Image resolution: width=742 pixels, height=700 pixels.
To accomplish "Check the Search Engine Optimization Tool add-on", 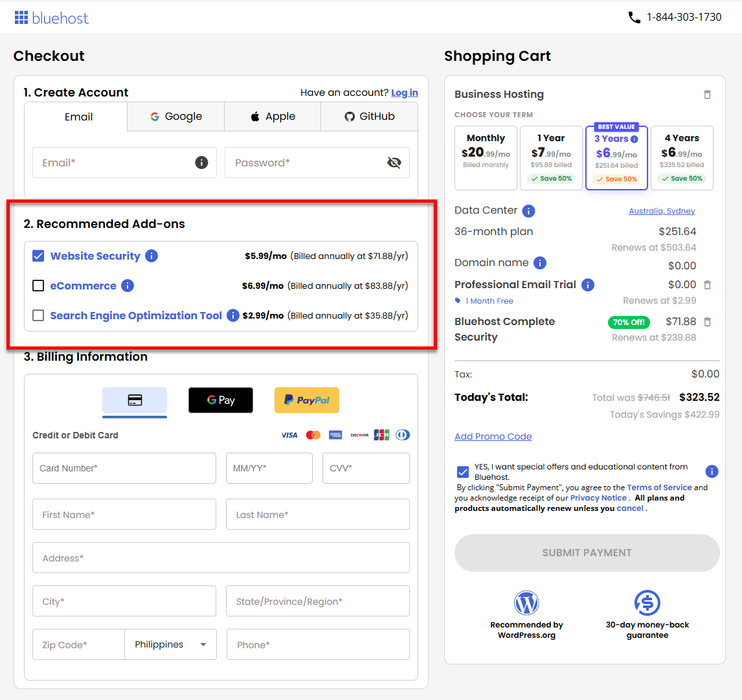I will (x=38, y=316).
